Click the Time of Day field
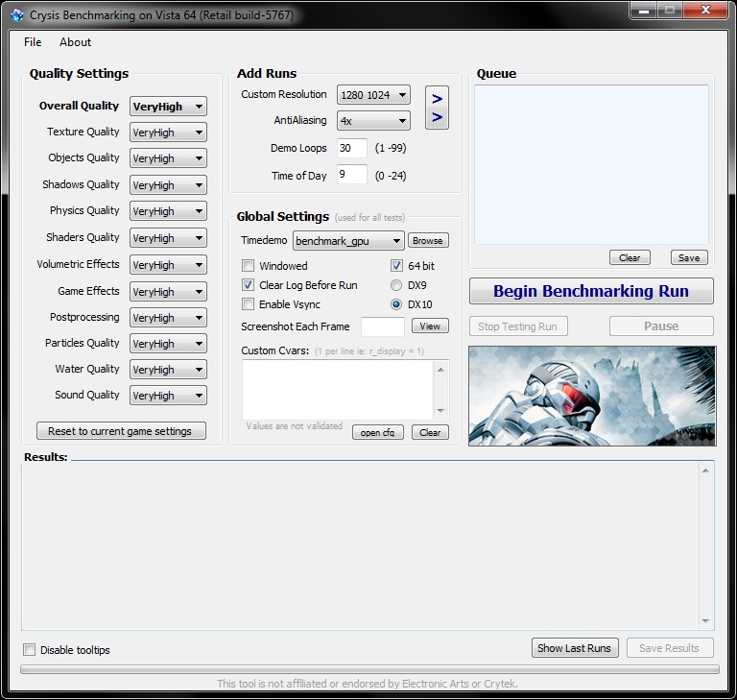Viewport: 737px width, 700px height. tap(351, 175)
